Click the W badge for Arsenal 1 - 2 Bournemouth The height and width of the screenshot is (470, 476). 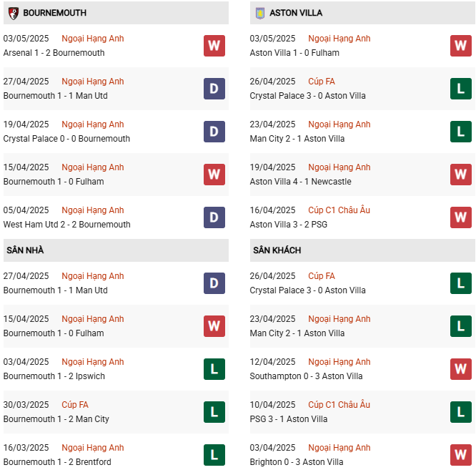[x=214, y=46]
